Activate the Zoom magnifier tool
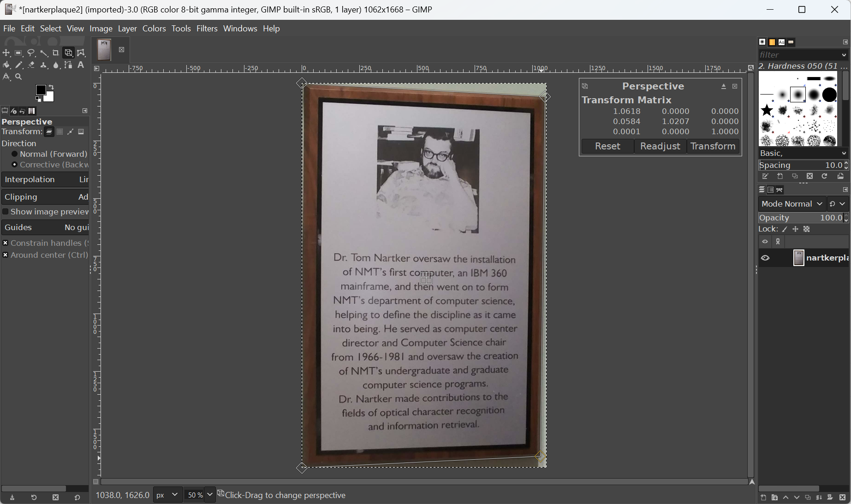Viewport: 851px width, 504px height. pyautogui.click(x=19, y=77)
